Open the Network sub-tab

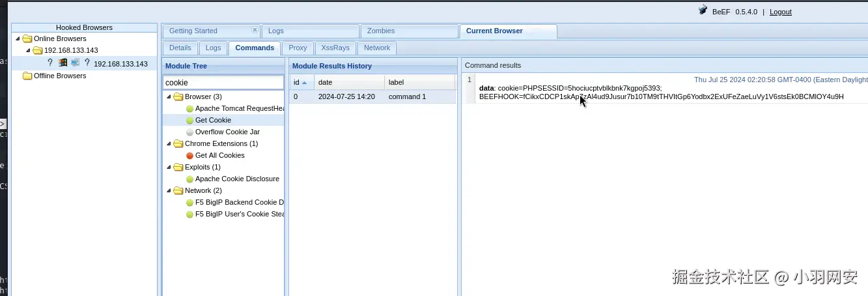click(377, 48)
